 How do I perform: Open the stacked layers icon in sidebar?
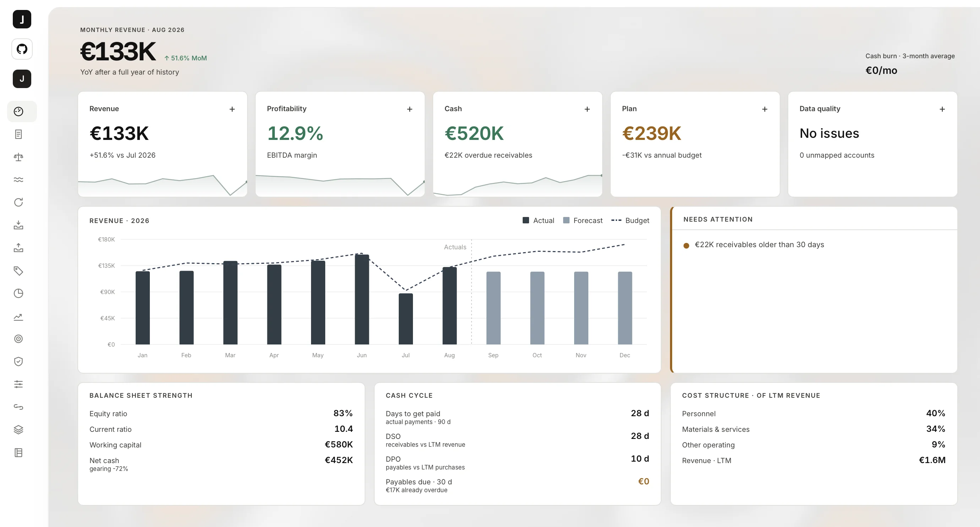(18, 430)
